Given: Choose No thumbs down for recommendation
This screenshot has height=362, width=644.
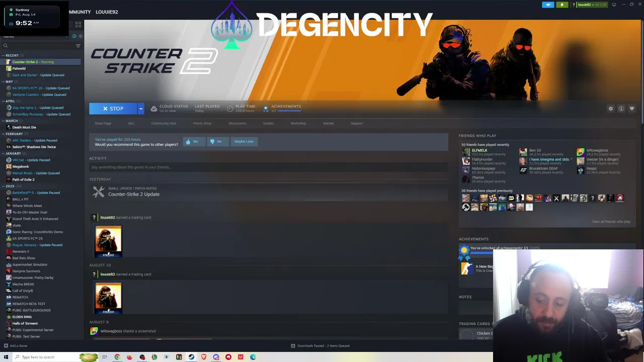Looking at the screenshot, I should pyautogui.click(x=217, y=142).
